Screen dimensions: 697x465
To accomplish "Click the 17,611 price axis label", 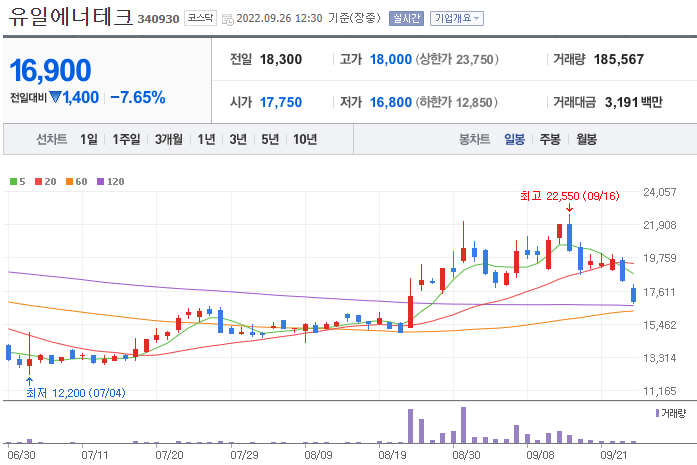I will pos(660,292).
